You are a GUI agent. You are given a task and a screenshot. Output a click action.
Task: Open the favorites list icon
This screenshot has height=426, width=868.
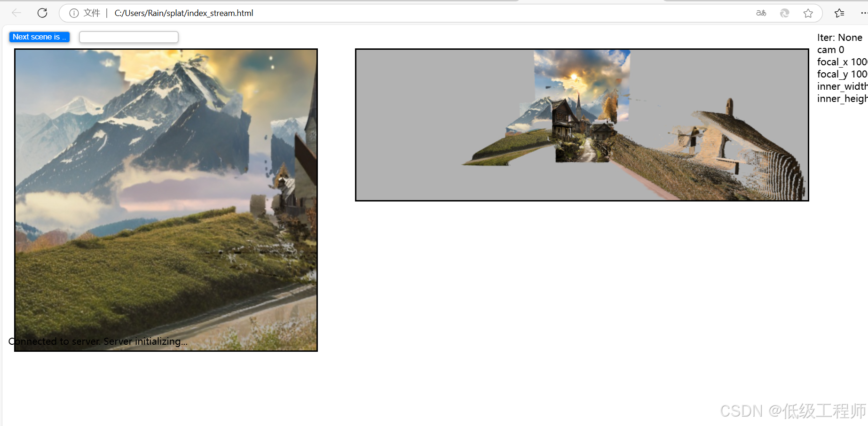(839, 13)
